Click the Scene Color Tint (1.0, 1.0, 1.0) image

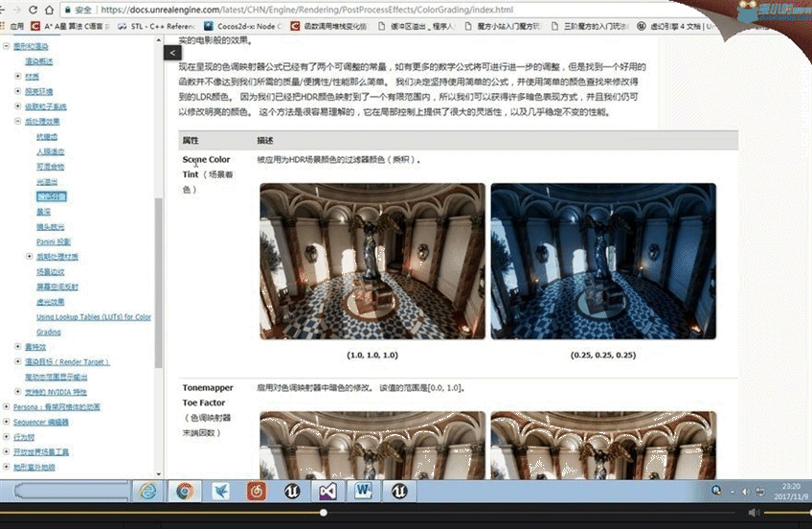pyautogui.click(x=372, y=261)
